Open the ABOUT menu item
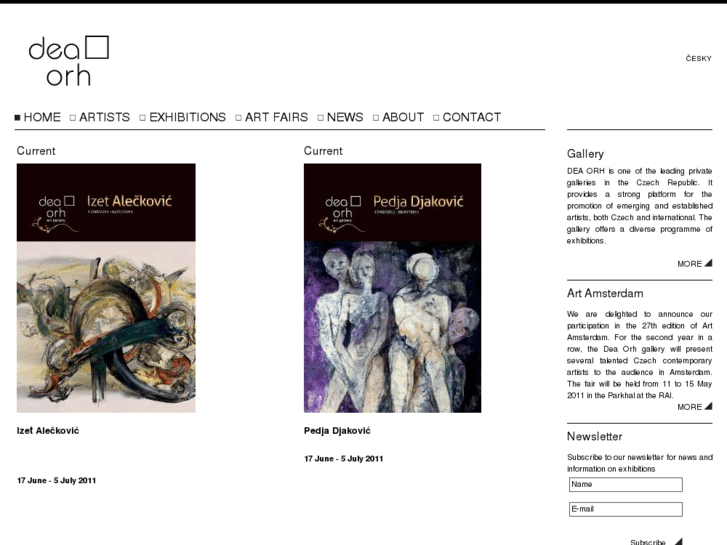 (403, 117)
